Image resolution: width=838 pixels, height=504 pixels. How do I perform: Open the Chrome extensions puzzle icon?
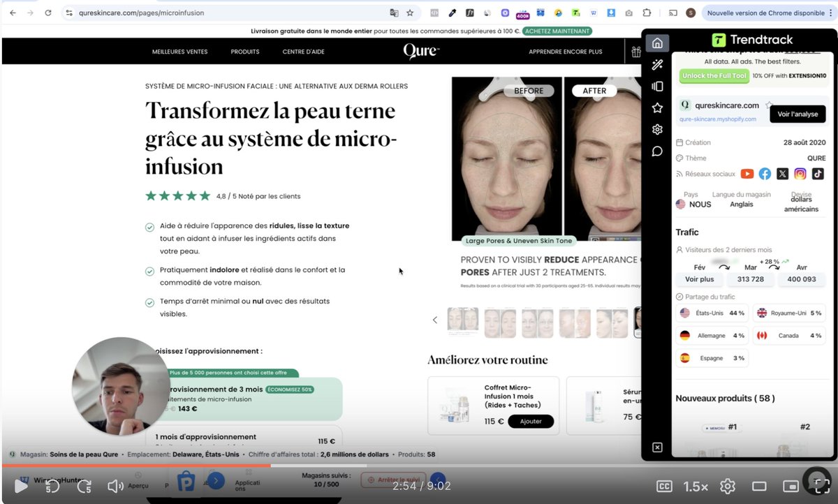click(x=647, y=13)
